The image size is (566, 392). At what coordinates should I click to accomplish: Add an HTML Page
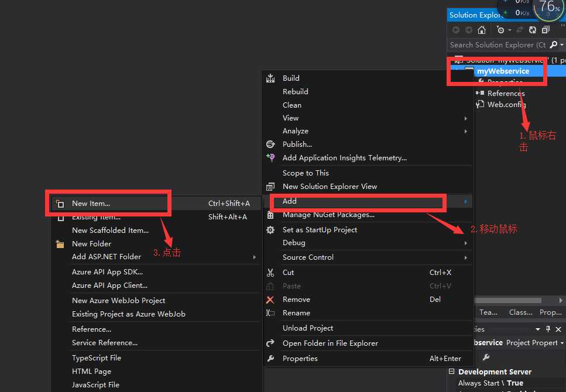pyautogui.click(x=91, y=372)
